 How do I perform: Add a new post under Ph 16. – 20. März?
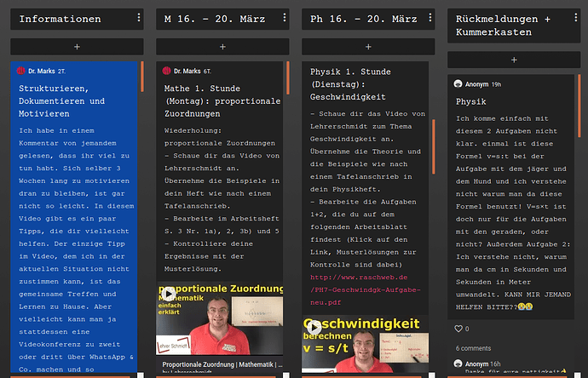click(368, 47)
